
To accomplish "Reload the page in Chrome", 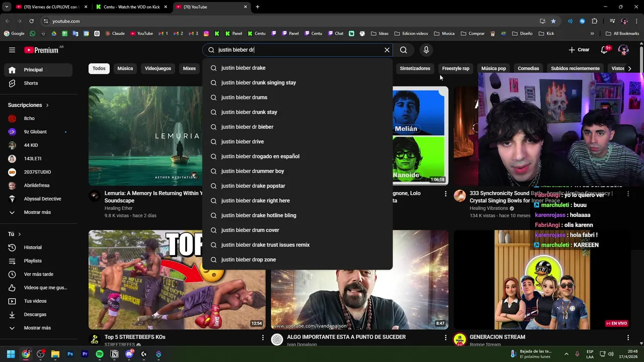I will [31, 21].
